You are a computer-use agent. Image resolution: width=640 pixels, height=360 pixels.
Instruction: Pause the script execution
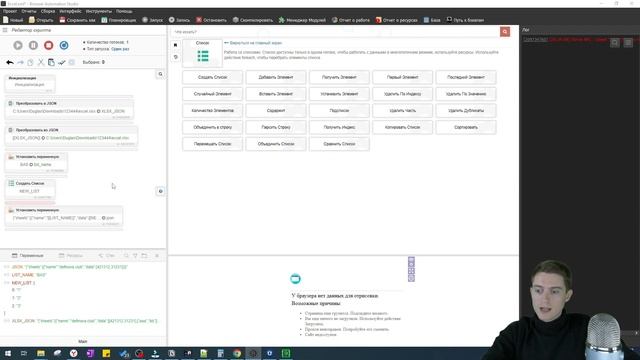click(33, 45)
